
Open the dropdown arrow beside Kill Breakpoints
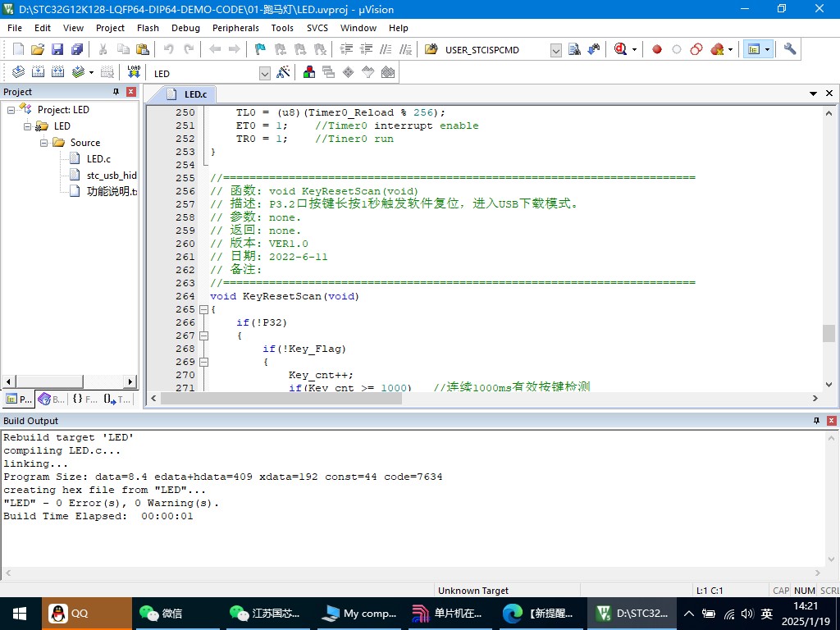[x=730, y=49]
